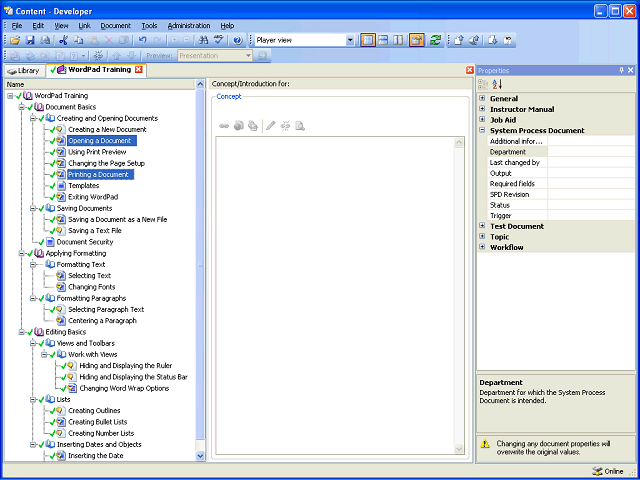Expand the General properties category

click(x=482, y=98)
